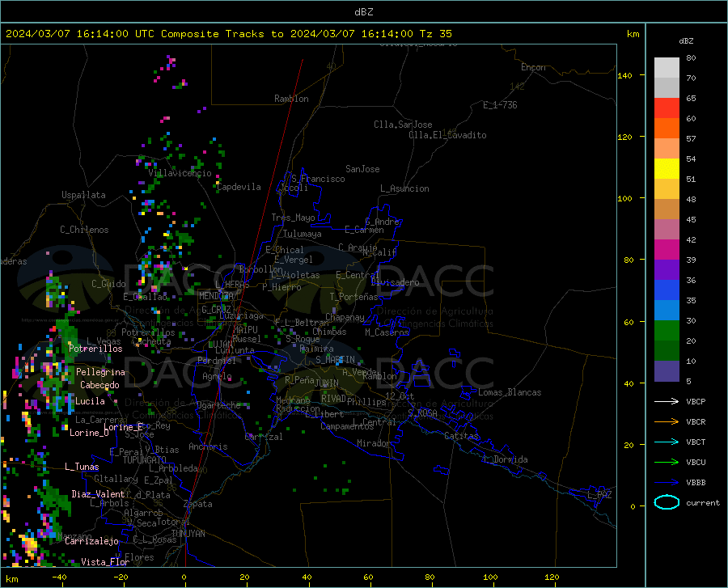The width and height of the screenshot is (728, 588).
Task: Select the 36 dBZ purple swatch
Action: [667, 269]
